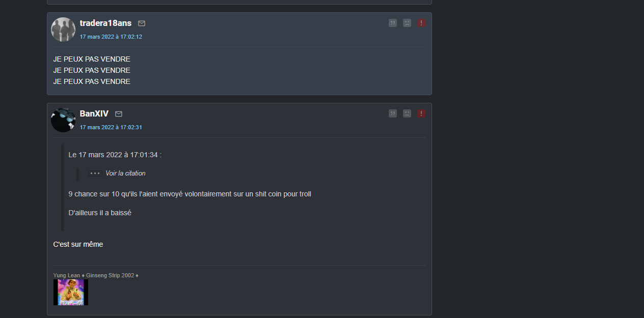Image resolution: width=644 pixels, height=318 pixels.
Task: Send private message to BanXIV via envelope
Action: (x=119, y=114)
